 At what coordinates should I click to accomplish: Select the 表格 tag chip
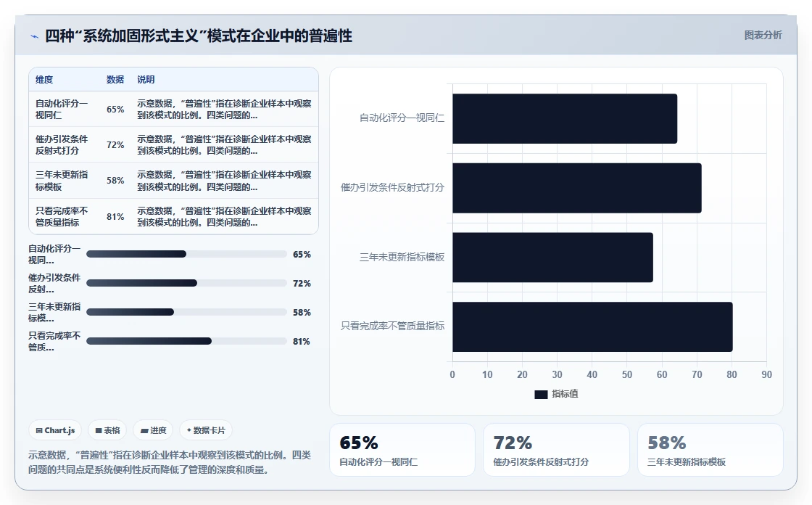(107, 430)
